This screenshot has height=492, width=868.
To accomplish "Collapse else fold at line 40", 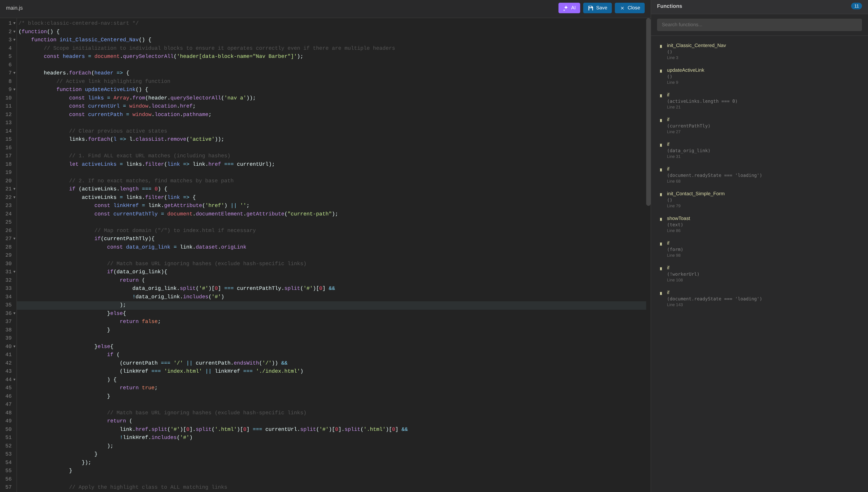I will tap(14, 346).
